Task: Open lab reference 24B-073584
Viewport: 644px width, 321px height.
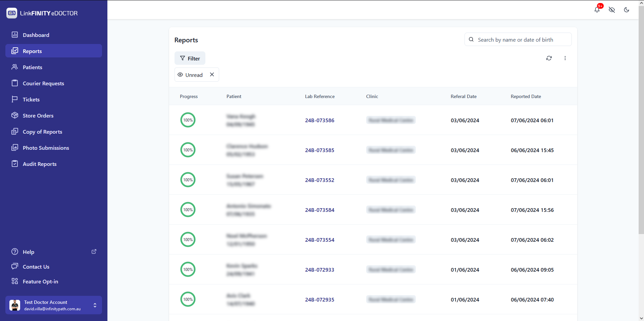Action: coord(319,210)
